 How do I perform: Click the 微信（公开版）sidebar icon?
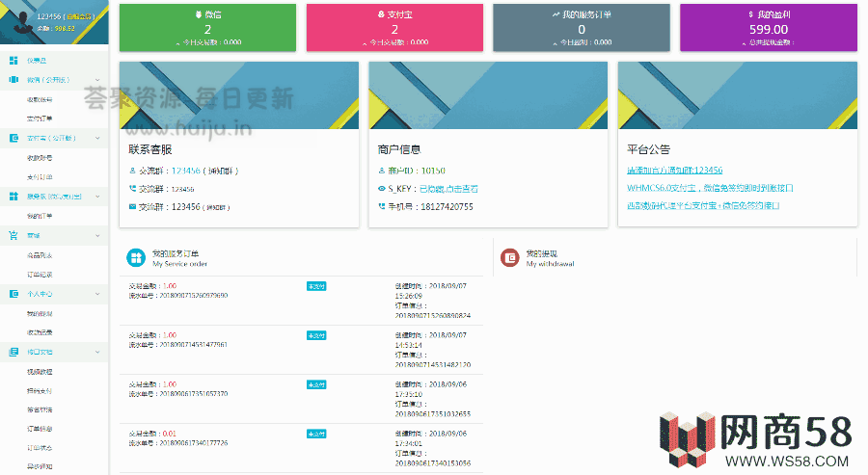14,80
